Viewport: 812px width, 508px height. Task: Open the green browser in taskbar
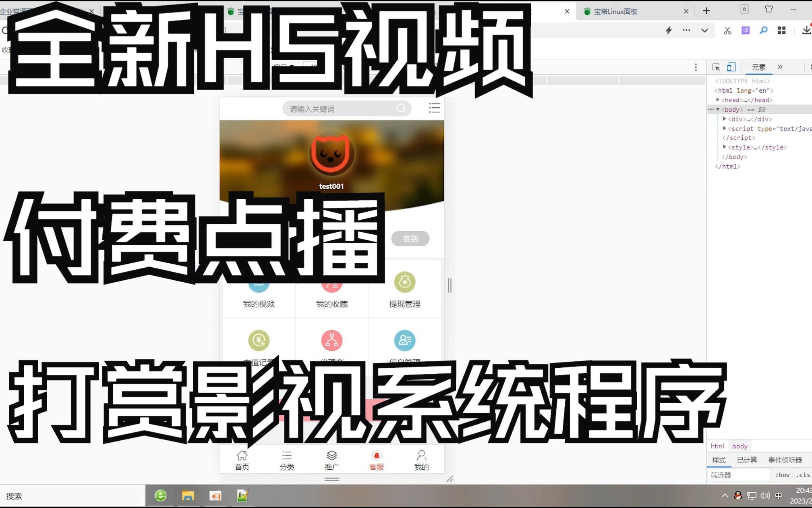coord(161,496)
